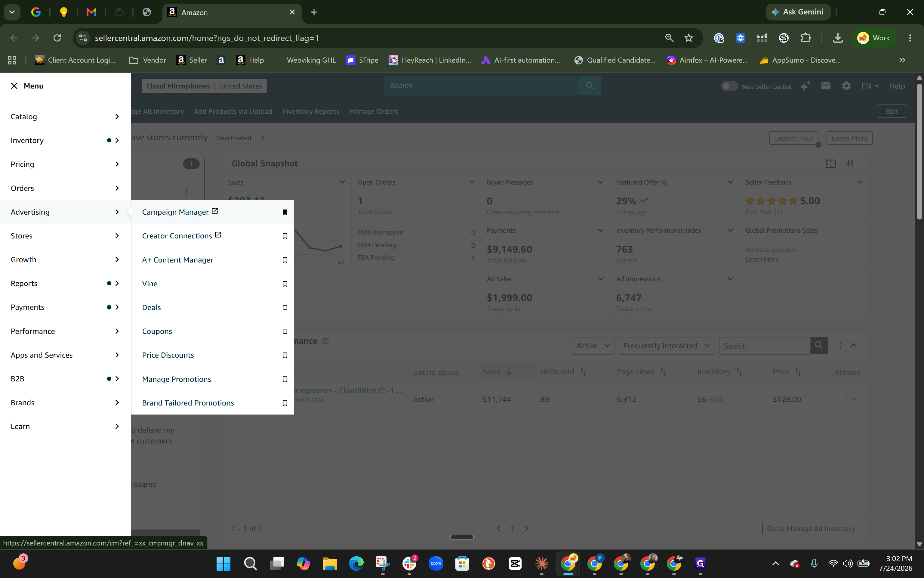Toggle bookmark for Coupons
This screenshot has width=924, height=578.
click(285, 331)
